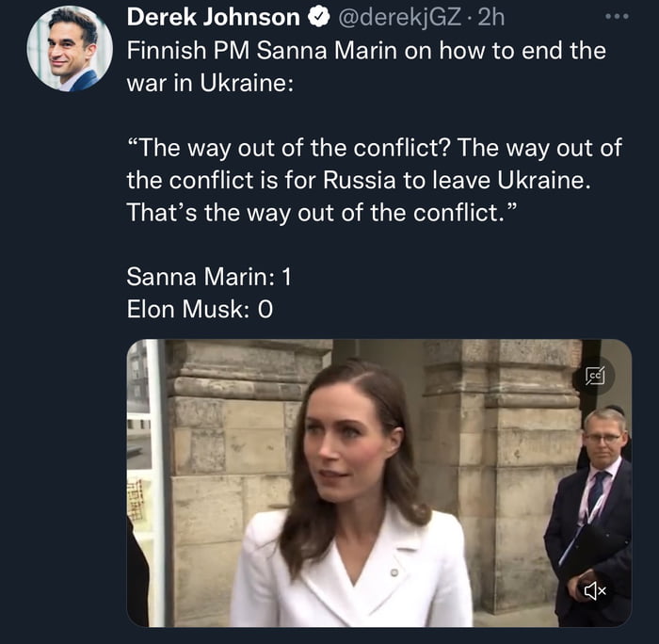The height and width of the screenshot is (644, 659).
Task: Open the three-dot more options menu
Action: pyautogui.click(x=616, y=17)
